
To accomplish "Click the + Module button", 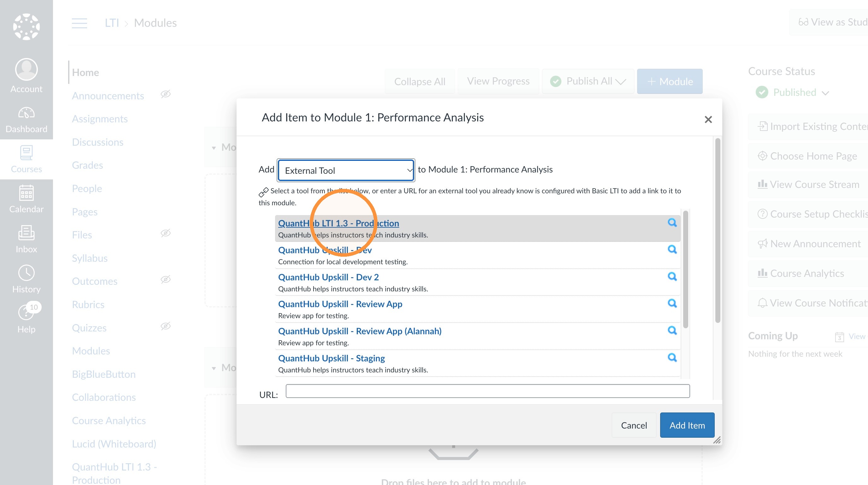I will tap(670, 81).
